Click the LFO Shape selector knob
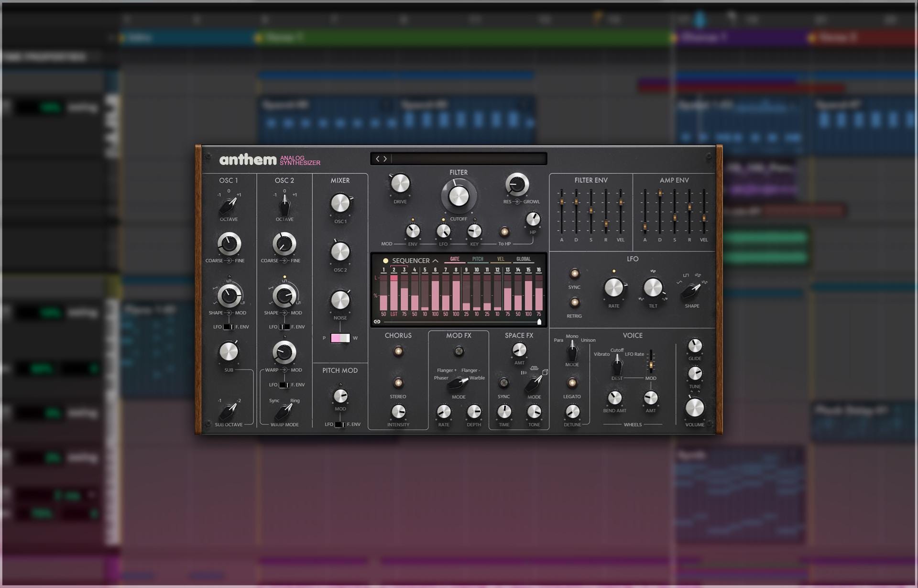918x588 pixels. [691, 290]
